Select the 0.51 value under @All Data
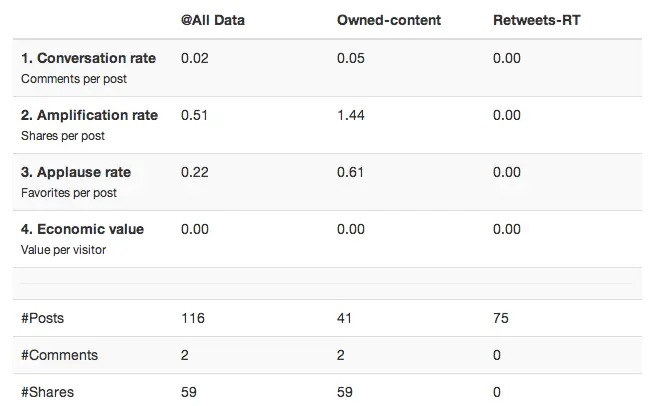Image resolution: width=650 pixels, height=406 pixels. [194, 115]
